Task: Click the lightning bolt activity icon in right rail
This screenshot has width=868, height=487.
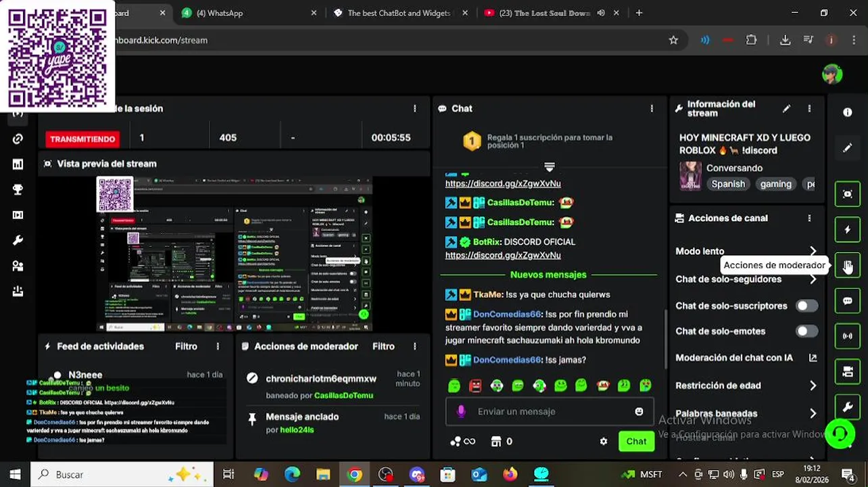Action: (848, 230)
